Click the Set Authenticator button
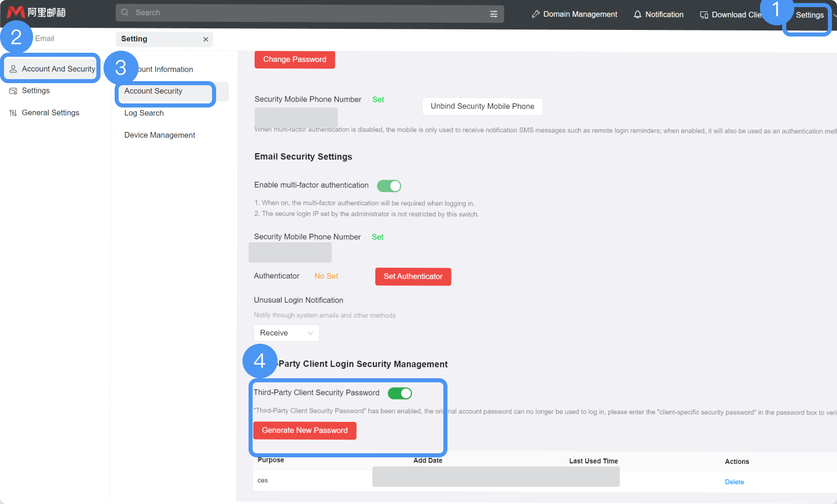This screenshot has height=504, width=837. tap(413, 277)
